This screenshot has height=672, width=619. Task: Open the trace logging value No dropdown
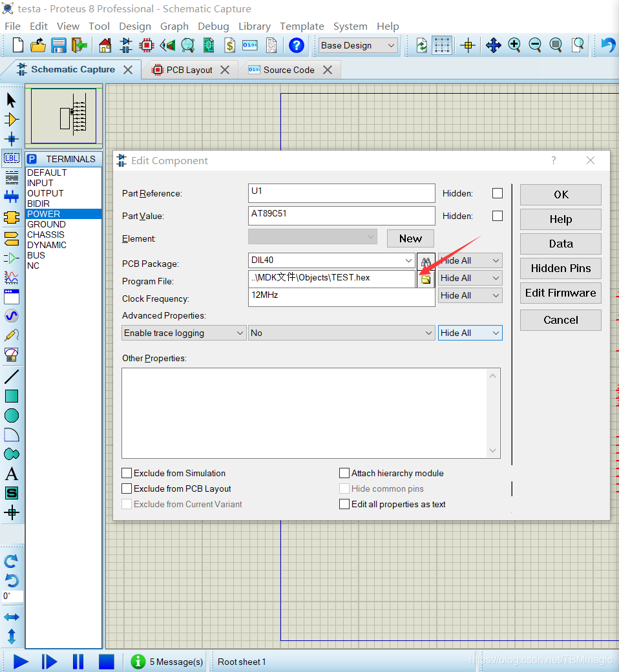[341, 333]
